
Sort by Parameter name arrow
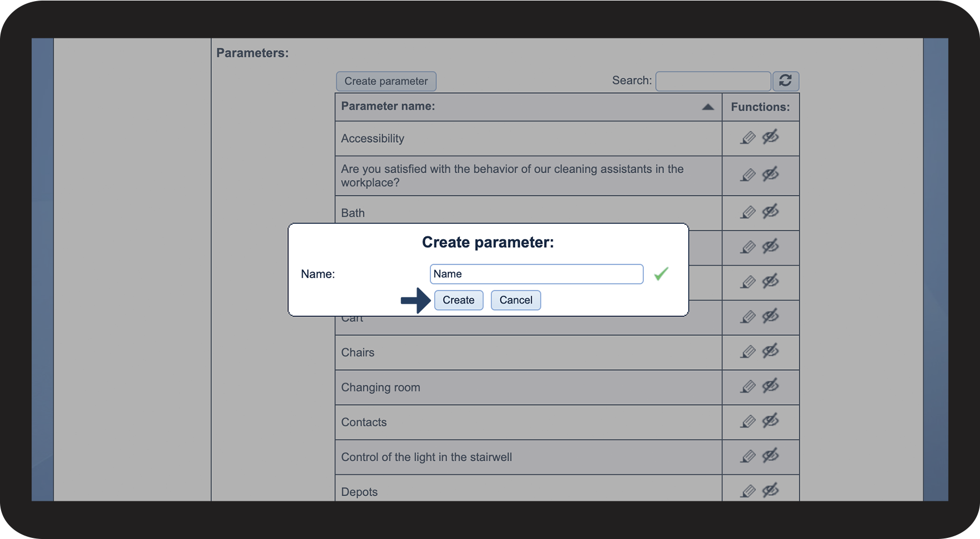coord(708,107)
